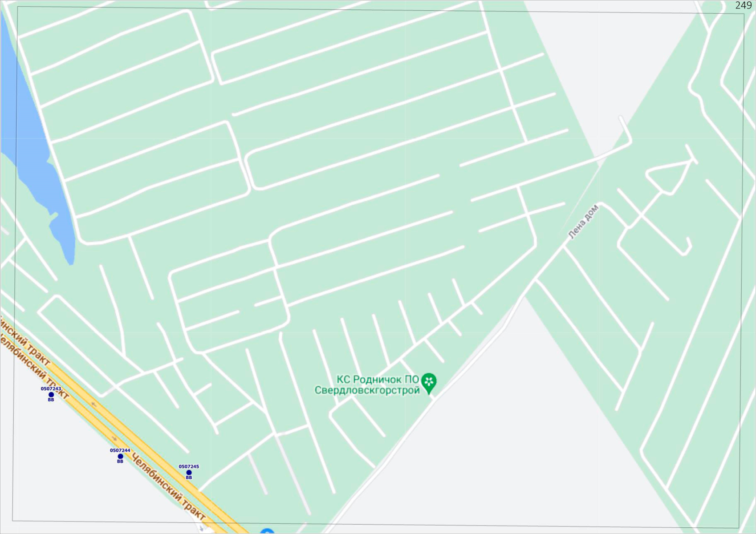Click the Лена дом place label
This screenshot has width=756, height=534.
(x=583, y=221)
